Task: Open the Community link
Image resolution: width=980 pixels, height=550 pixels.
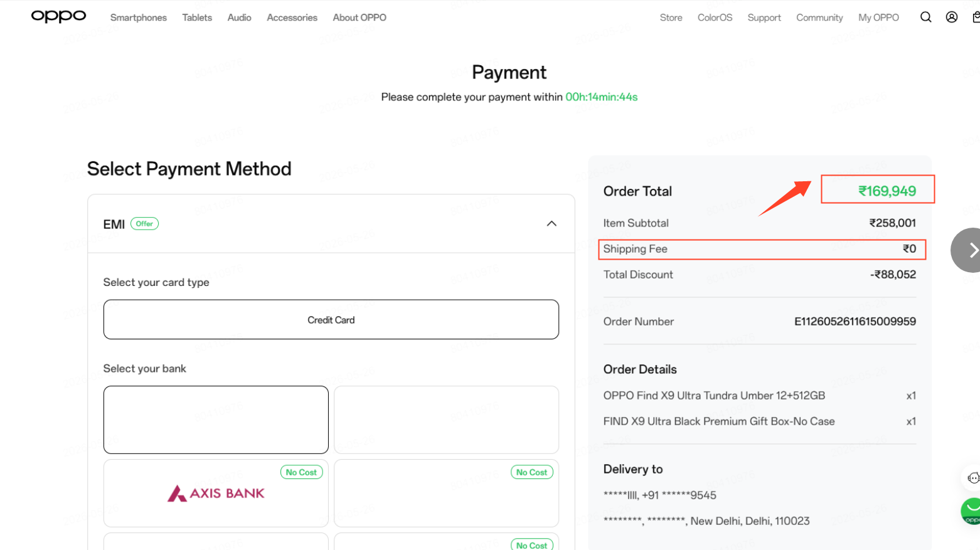Action: [819, 18]
